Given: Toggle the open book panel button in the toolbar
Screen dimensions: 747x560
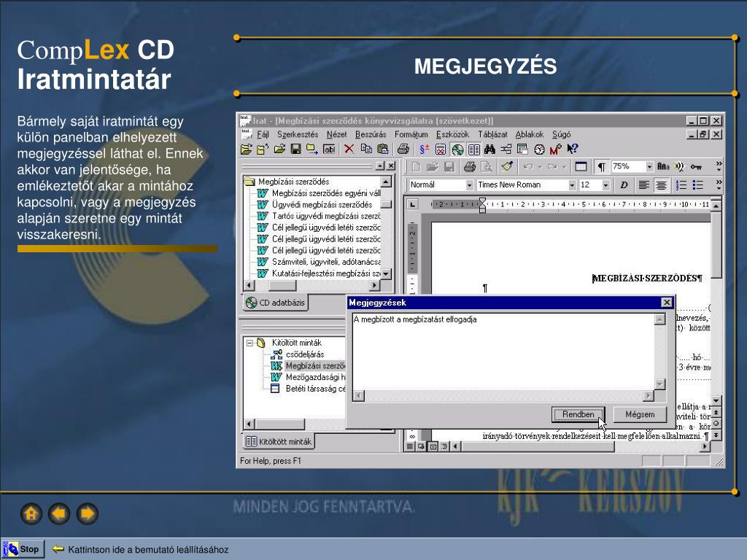Looking at the screenshot, I should [473, 149].
